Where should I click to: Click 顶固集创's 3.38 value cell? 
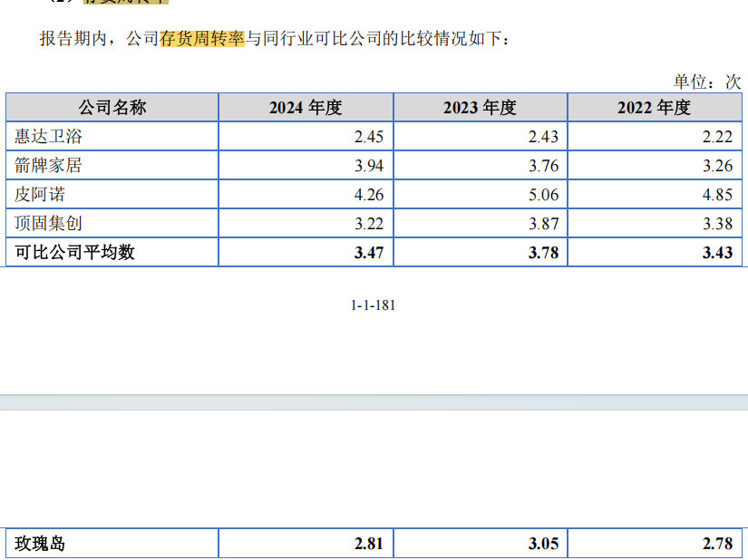pos(717,223)
